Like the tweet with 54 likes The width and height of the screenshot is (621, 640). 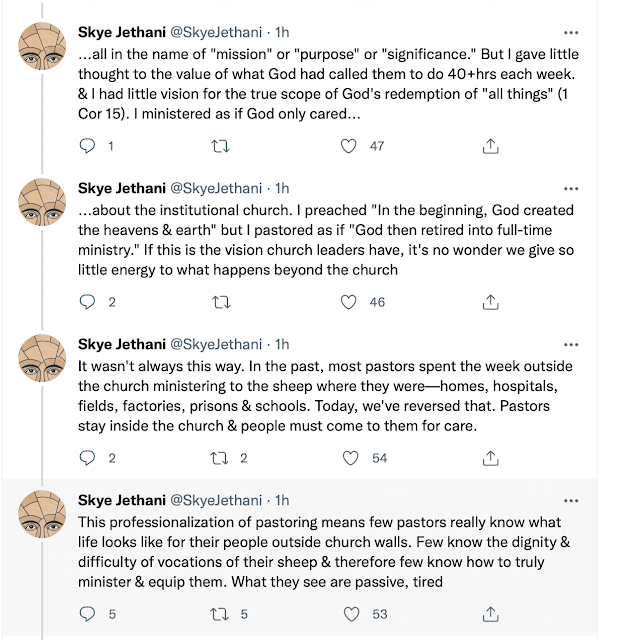click(349, 458)
